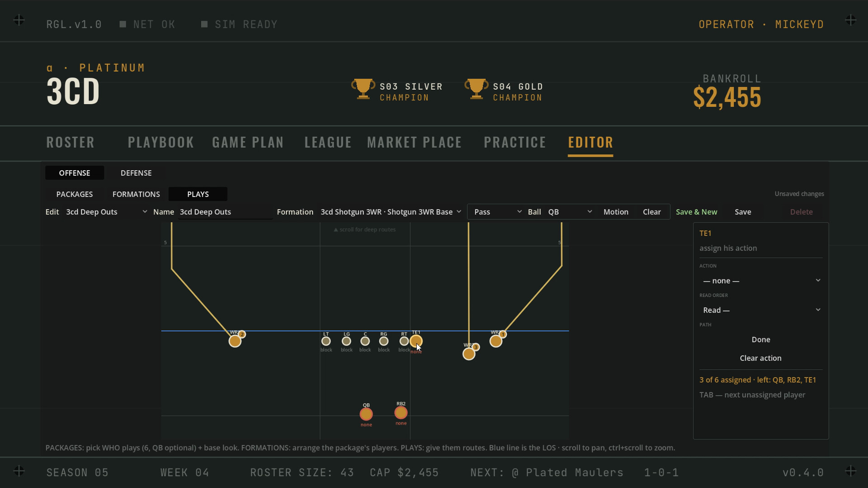Open the MARKET PLACE tab

pyautogui.click(x=414, y=142)
